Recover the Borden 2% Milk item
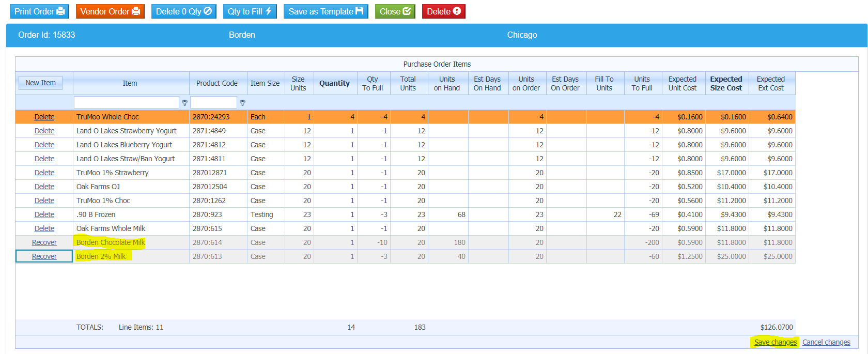The width and height of the screenshot is (868, 354). (44, 256)
